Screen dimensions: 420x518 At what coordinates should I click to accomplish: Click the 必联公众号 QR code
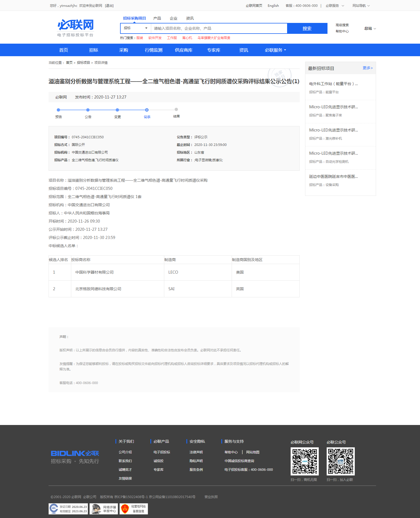click(x=341, y=461)
